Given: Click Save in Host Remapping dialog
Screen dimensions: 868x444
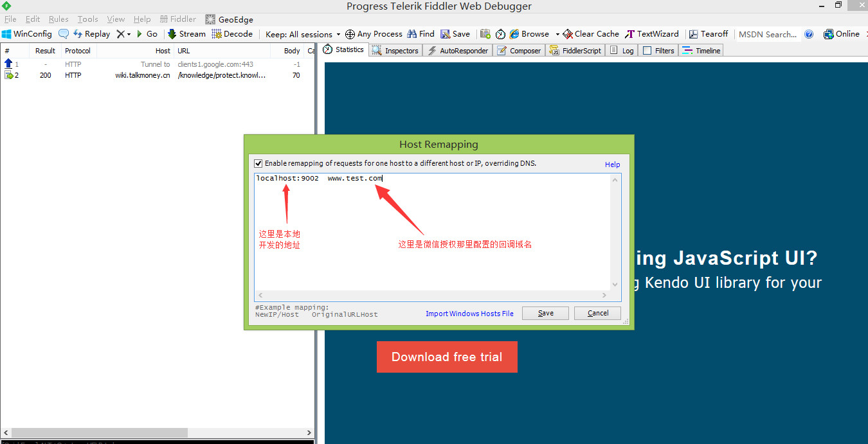Looking at the screenshot, I should click(x=546, y=313).
